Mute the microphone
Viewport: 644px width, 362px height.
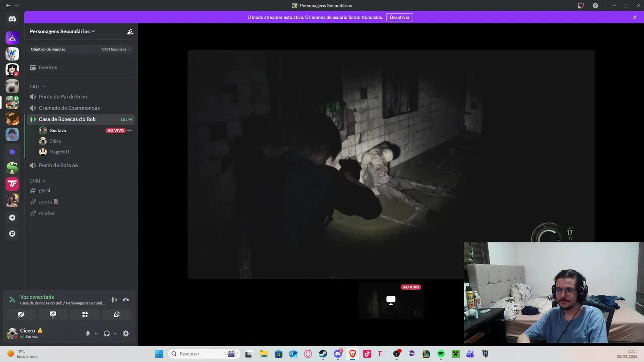pyautogui.click(x=88, y=333)
